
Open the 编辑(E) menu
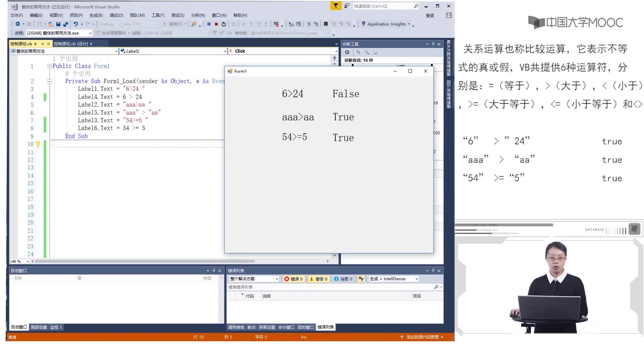(36, 15)
